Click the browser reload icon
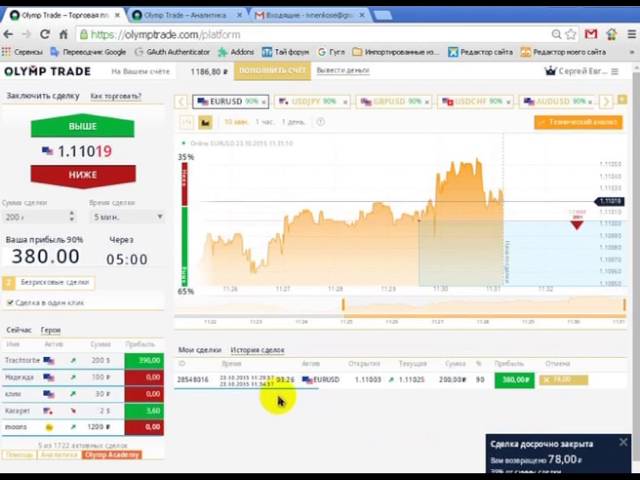The image size is (640, 480). point(44,34)
